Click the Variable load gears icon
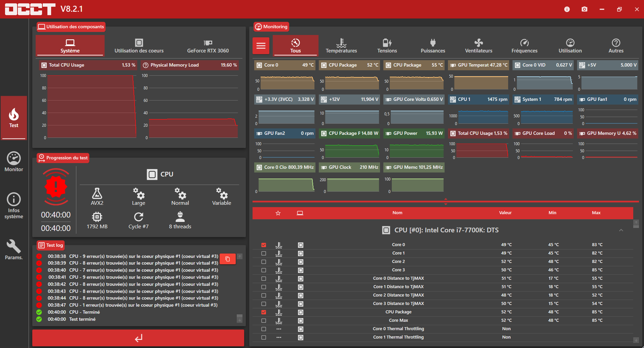 pos(222,193)
